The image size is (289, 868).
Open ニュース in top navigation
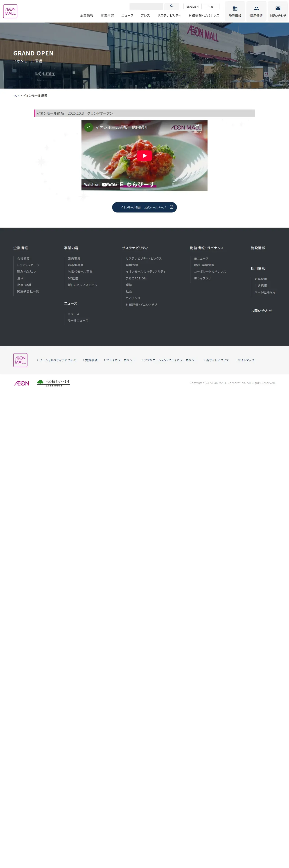[x=127, y=16]
